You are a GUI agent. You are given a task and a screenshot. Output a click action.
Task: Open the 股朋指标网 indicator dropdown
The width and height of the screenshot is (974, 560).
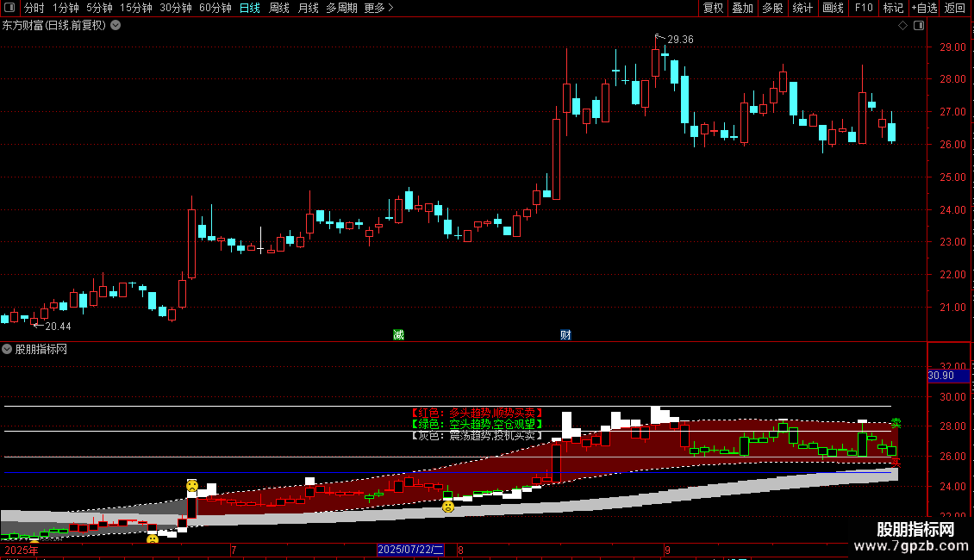7,349
